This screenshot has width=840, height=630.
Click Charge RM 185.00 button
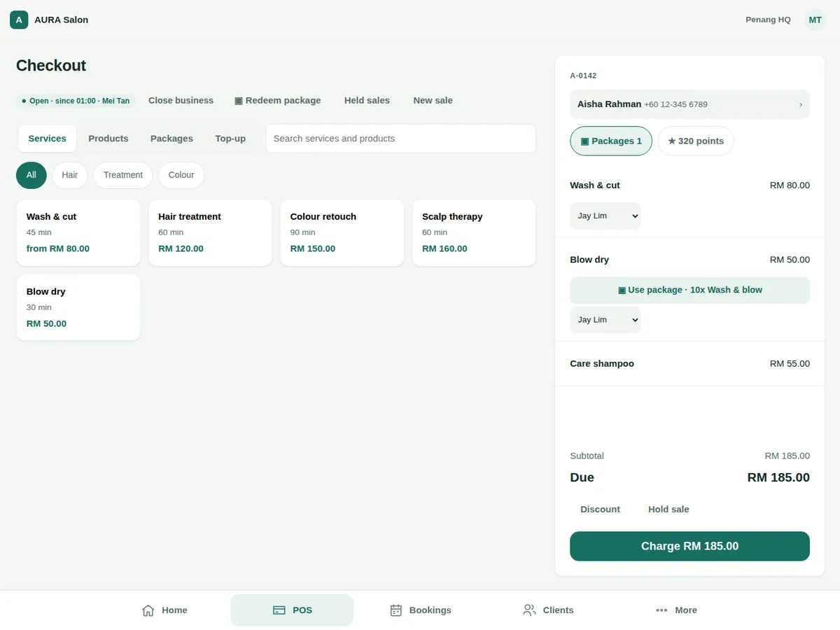pos(690,547)
